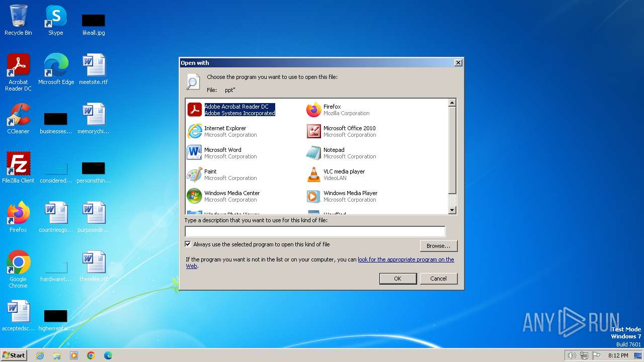The height and width of the screenshot is (362, 644).
Task: Select Google Chrome desktop shortcut
Action: click(18, 269)
